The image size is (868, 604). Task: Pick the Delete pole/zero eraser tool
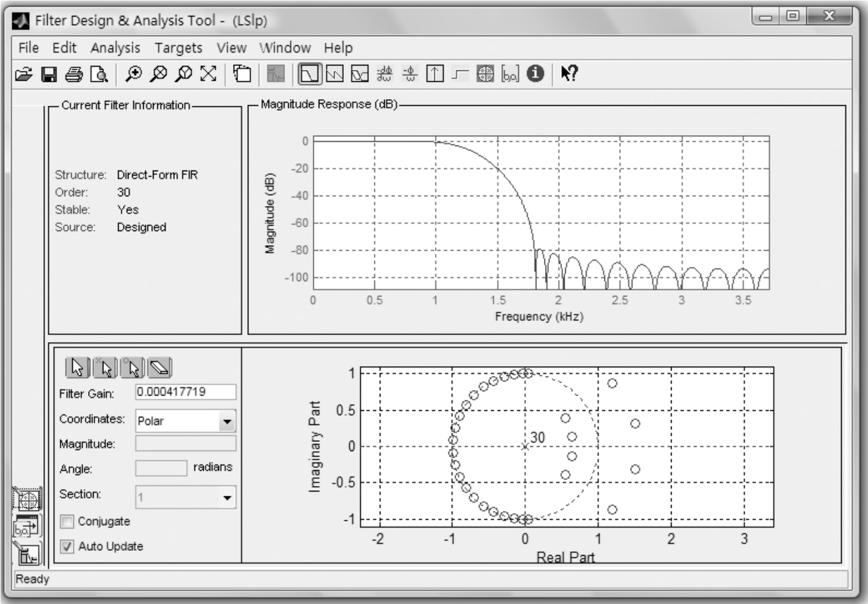click(x=160, y=368)
